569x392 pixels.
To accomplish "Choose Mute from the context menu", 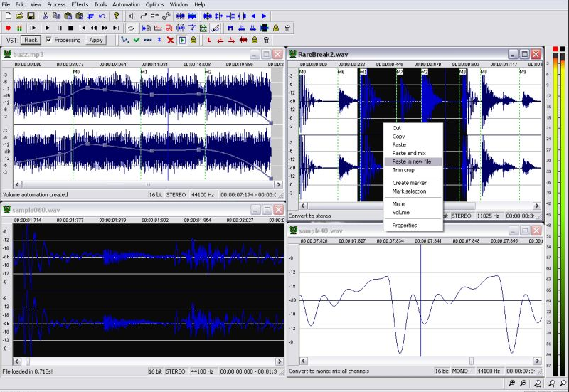I will point(413,204).
